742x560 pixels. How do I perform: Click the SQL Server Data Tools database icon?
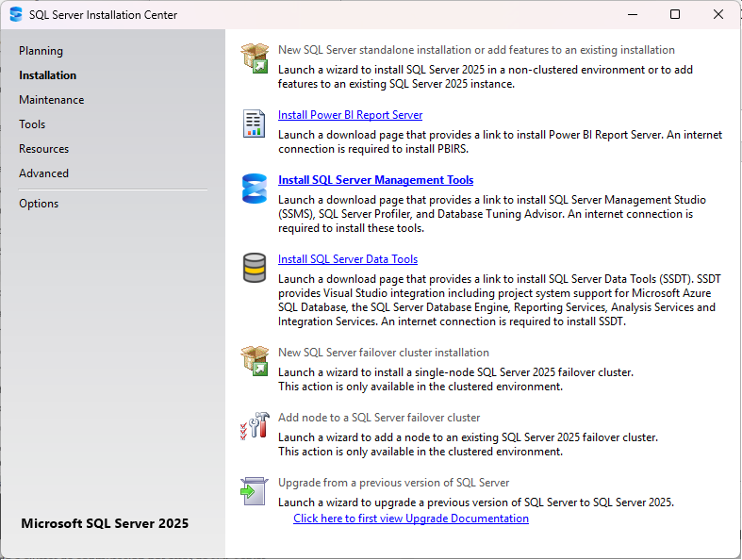coord(255,268)
